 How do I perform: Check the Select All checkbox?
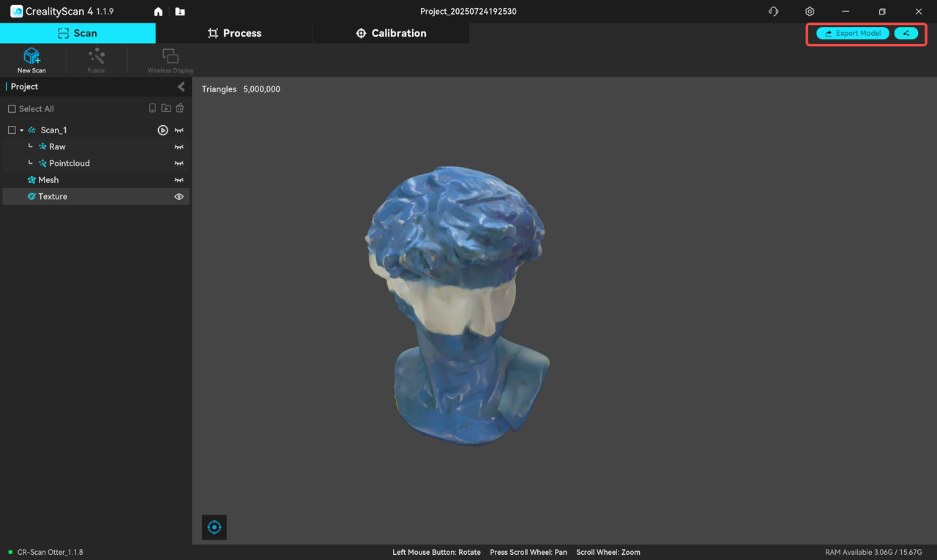click(12, 109)
